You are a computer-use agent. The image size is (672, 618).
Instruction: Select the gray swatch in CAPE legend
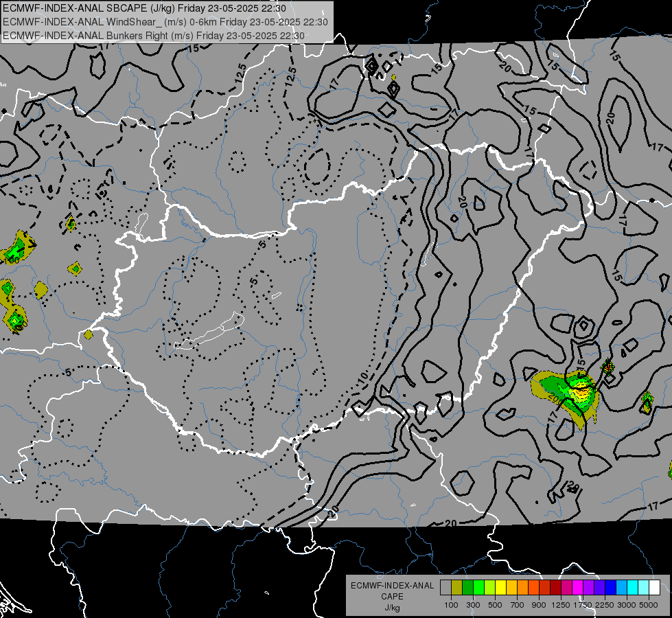coord(445,588)
